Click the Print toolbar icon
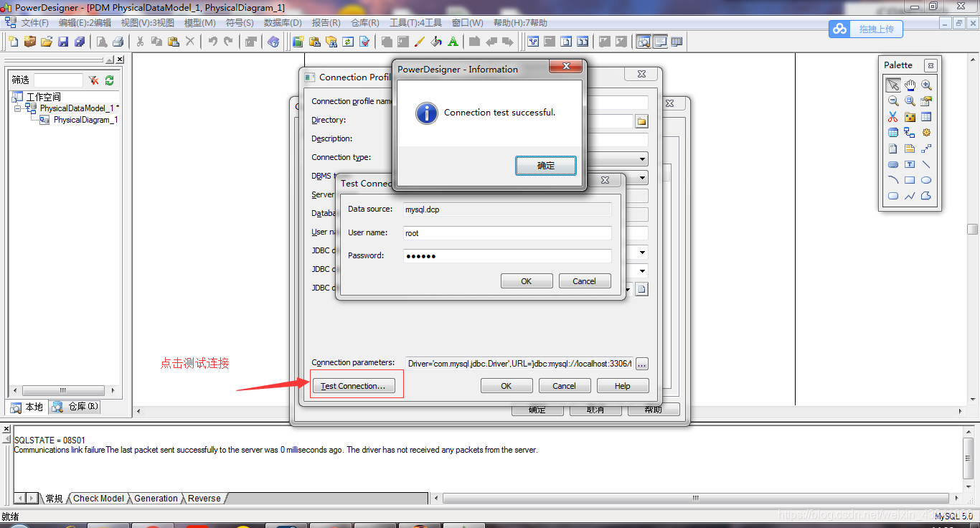 click(x=118, y=42)
